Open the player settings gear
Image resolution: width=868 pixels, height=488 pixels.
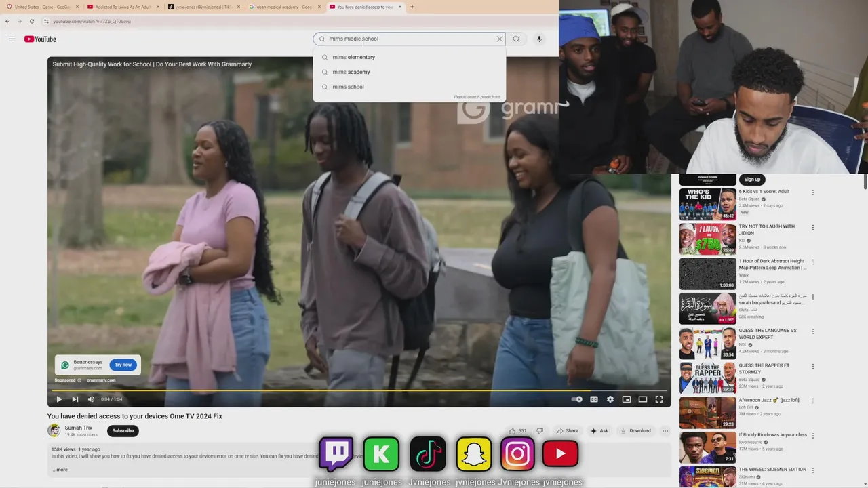(610, 399)
